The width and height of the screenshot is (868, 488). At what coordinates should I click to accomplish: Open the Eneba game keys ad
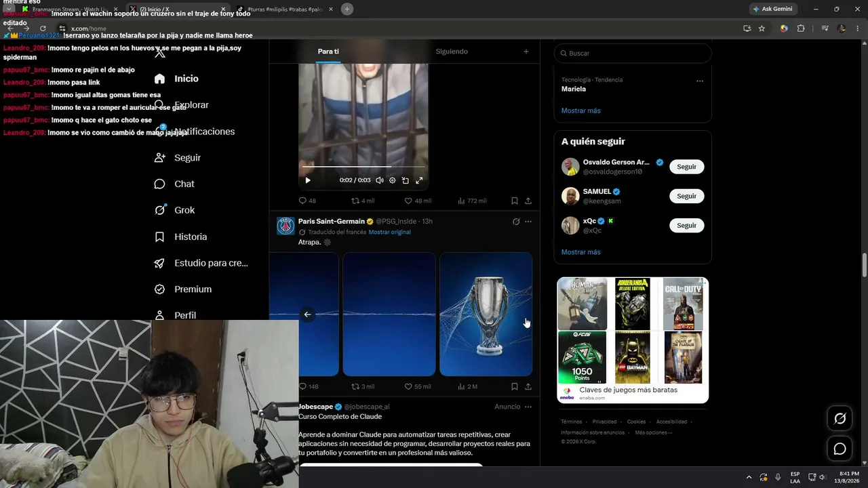[633, 340]
